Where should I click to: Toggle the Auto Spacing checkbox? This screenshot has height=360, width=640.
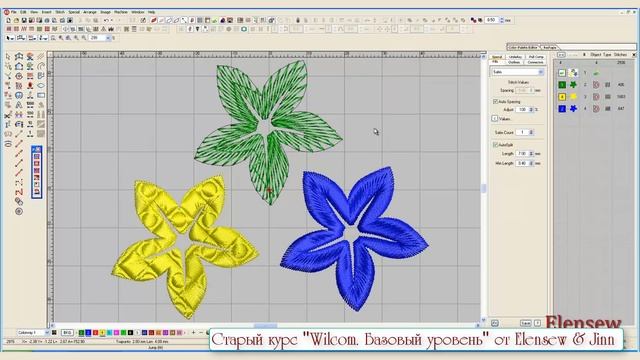(x=496, y=102)
